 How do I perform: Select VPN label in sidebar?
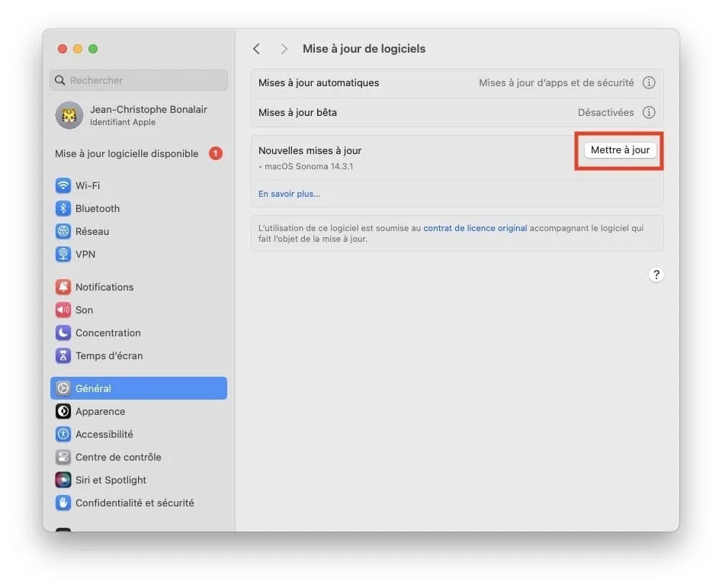(x=85, y=254)
